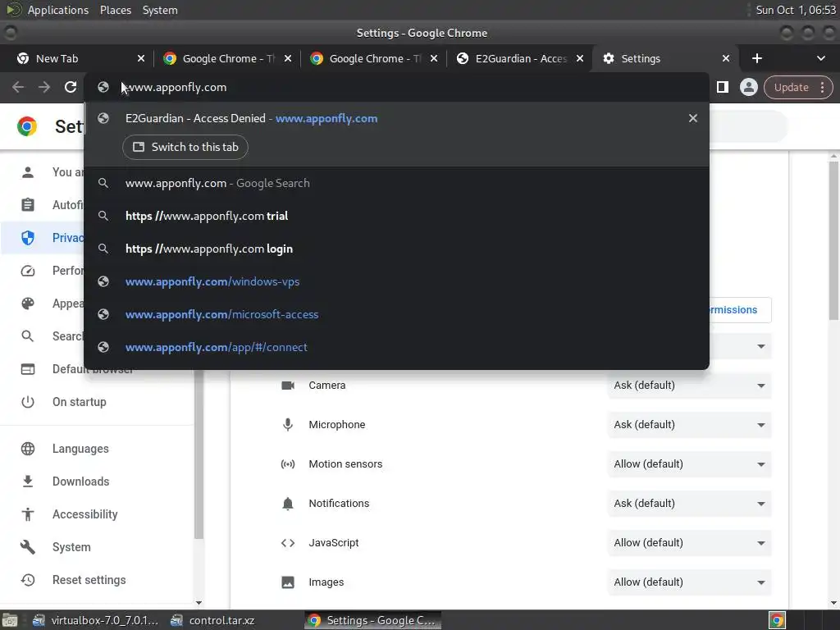Open the Notifications permission dropdown
The image size is (840, 630).
point(689,504)
